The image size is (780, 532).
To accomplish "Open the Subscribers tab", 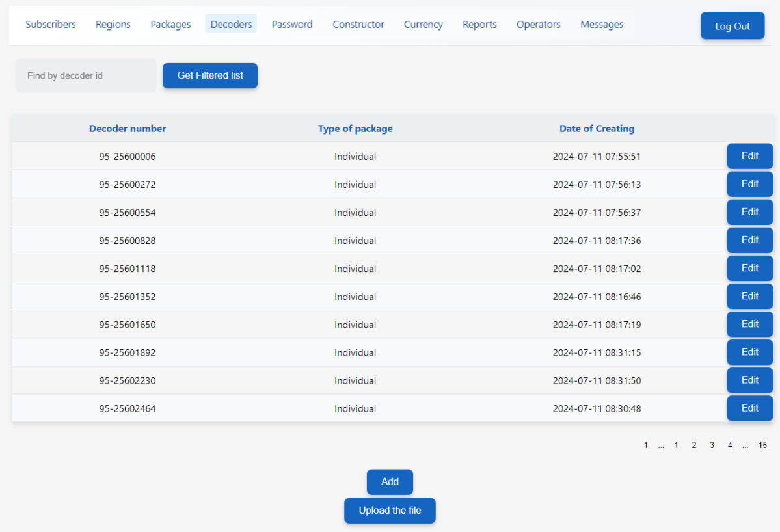I will click(51, 25).
